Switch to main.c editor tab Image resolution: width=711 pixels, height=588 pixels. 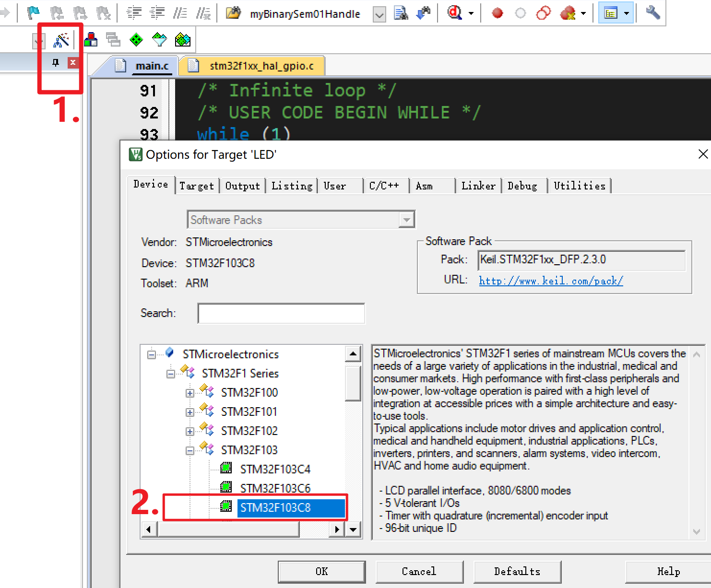[x=144, y=66]
